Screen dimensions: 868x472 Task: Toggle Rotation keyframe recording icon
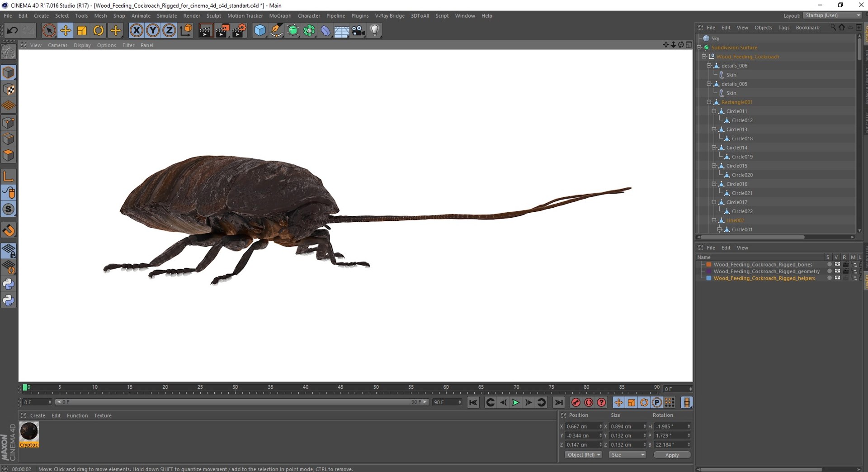[644, 402]
